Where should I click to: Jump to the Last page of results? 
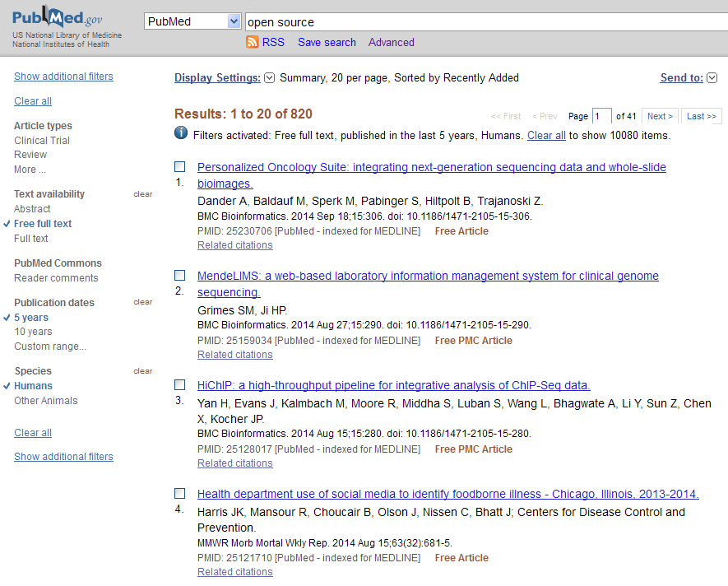pos(702,116)
